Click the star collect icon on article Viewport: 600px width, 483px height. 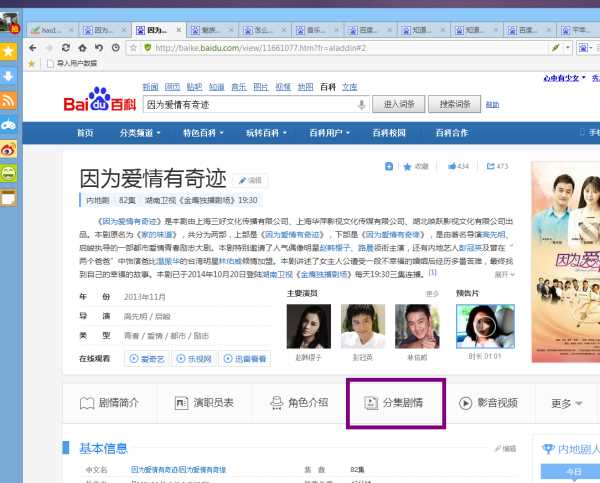407,166
